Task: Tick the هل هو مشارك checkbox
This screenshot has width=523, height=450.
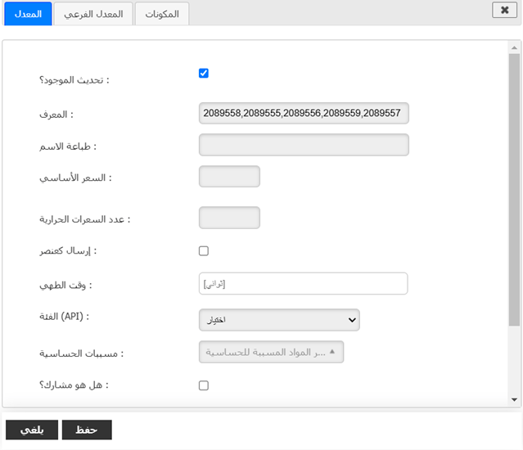Action: (203, 385)
